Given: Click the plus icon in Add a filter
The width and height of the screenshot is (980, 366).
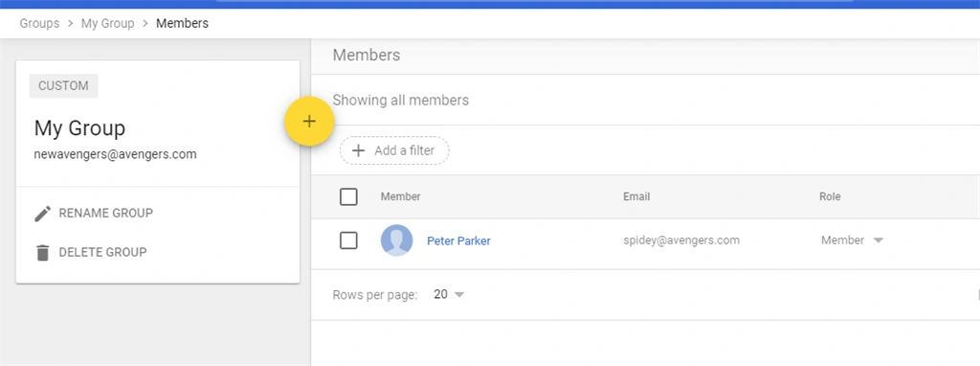Looking at the screenshot, I should (x=358, y=150).
